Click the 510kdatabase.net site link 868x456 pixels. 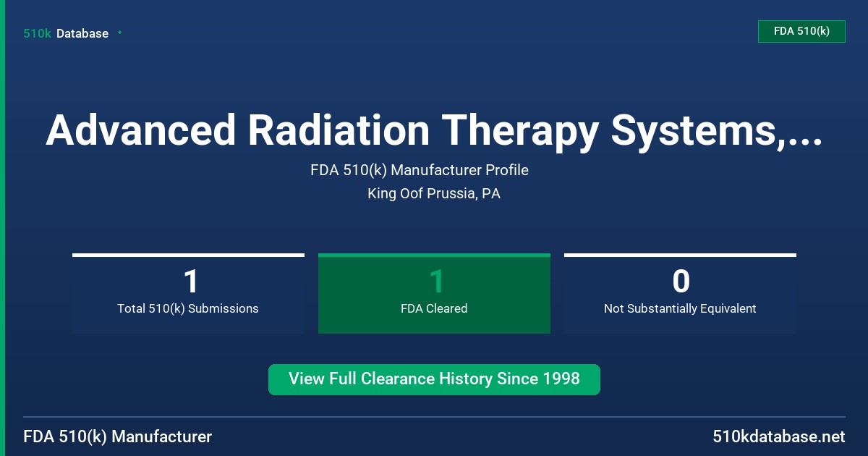pos(778,436)
